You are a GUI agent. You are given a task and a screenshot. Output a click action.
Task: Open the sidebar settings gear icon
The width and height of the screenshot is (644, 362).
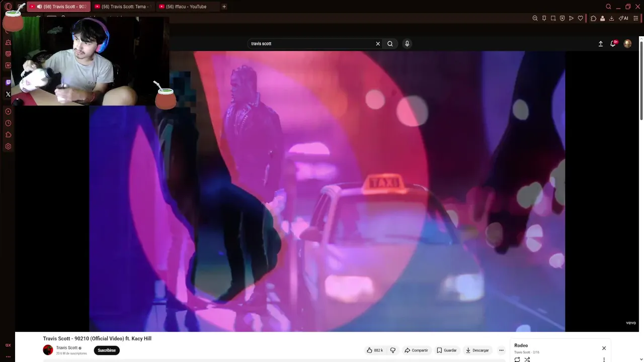point(8,146)
